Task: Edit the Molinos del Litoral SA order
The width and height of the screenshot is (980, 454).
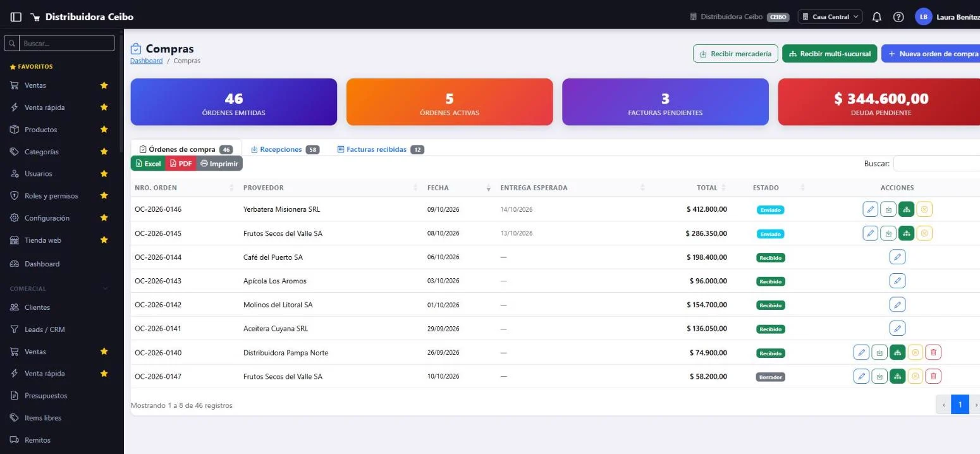Action: [897, 305]
